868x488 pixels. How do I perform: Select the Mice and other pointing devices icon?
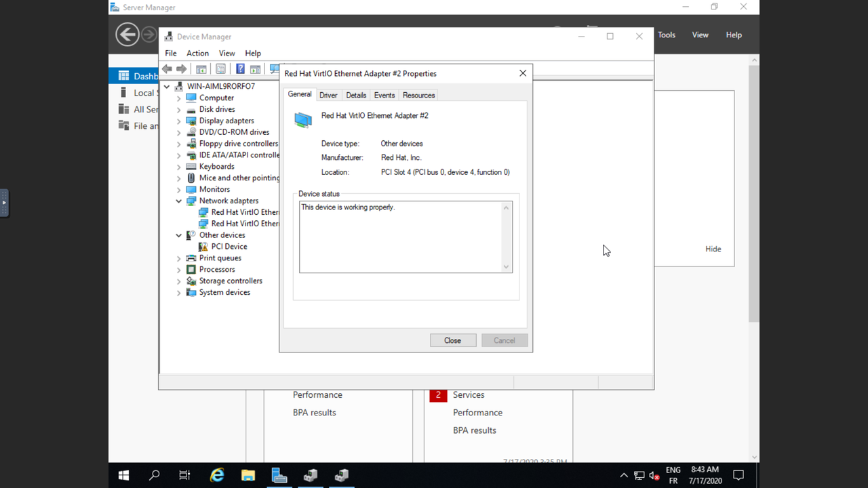191,178
